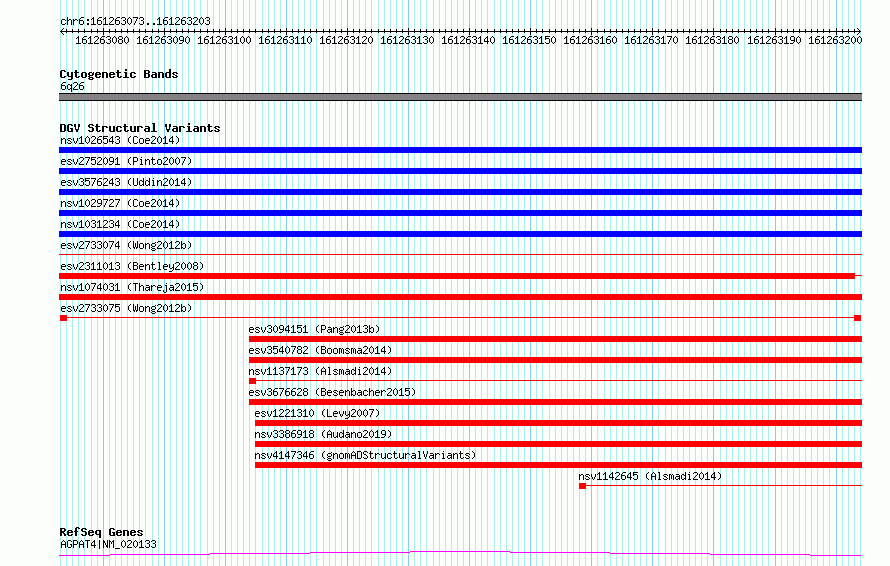Click the gray 6q26 cytogenetic band bar
This screenshot has height=566, width=890.
point(460,97)
